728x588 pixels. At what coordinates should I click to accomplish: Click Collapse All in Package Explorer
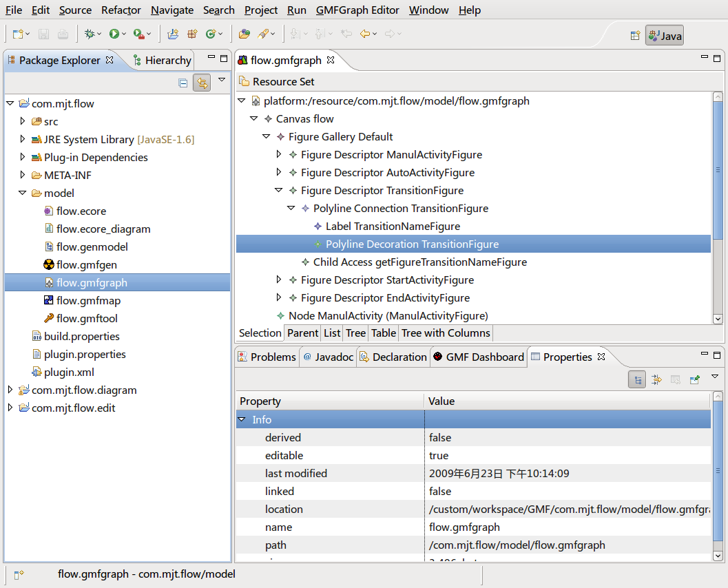tap(183, 83)
